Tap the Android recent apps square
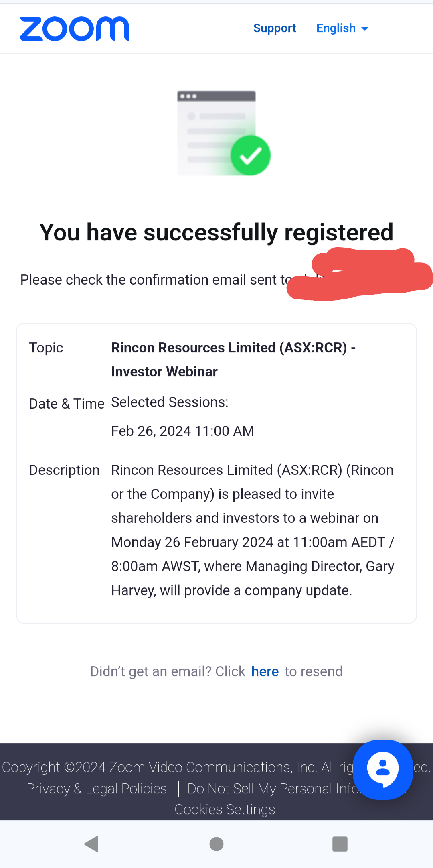Image resolution: width=433 pixels, height=868 pixels. pyautogui.click(x=340, y=844)
